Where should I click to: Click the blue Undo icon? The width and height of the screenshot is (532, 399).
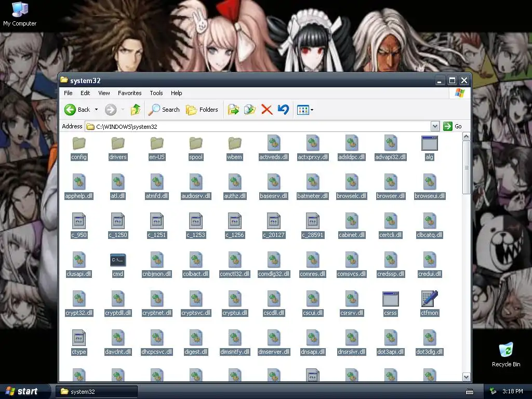[283, 110]
